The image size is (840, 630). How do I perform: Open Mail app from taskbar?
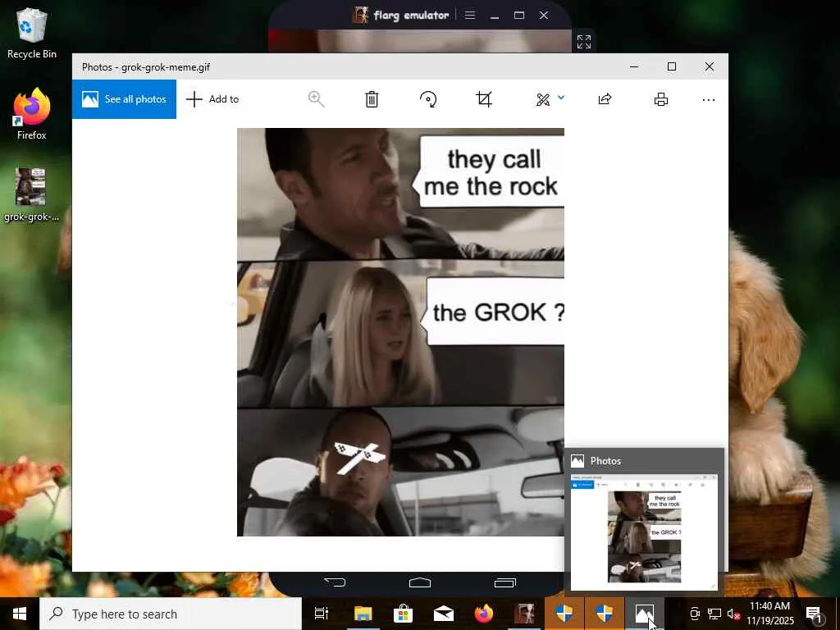coord(444,614)
